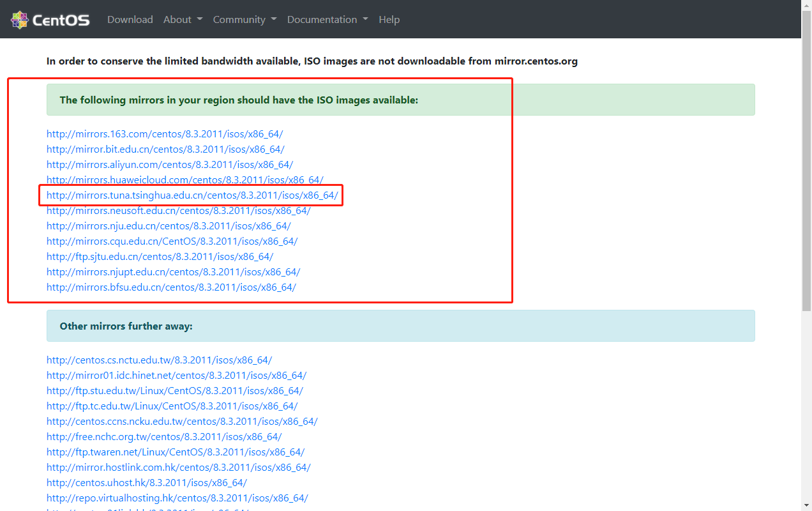
Task: Expand the Community dropdown menu
Action: point(244,20)
